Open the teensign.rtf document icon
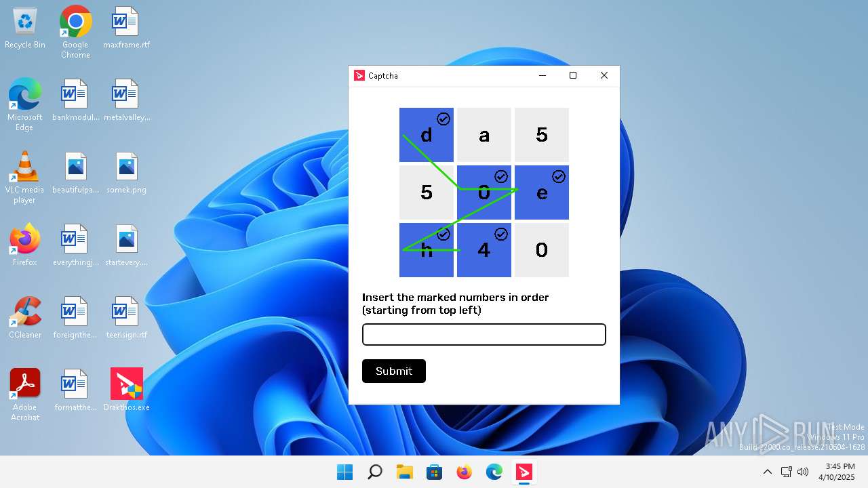The width and height of the screenshot is (868, 488). (x=126, y=319)
